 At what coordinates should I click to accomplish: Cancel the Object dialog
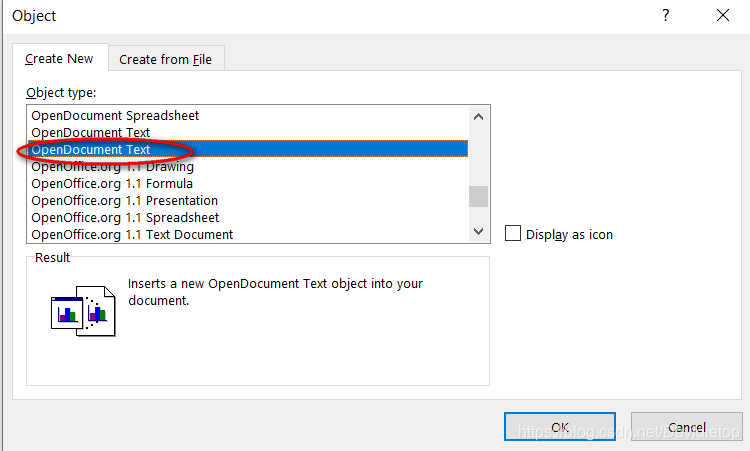pyautogui.click(x=687, y=427)
